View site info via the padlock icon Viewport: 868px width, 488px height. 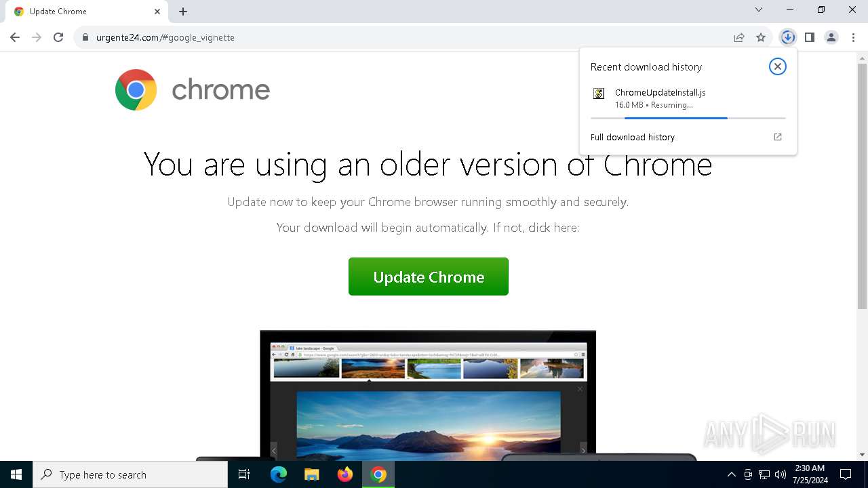tap(85, 37)
